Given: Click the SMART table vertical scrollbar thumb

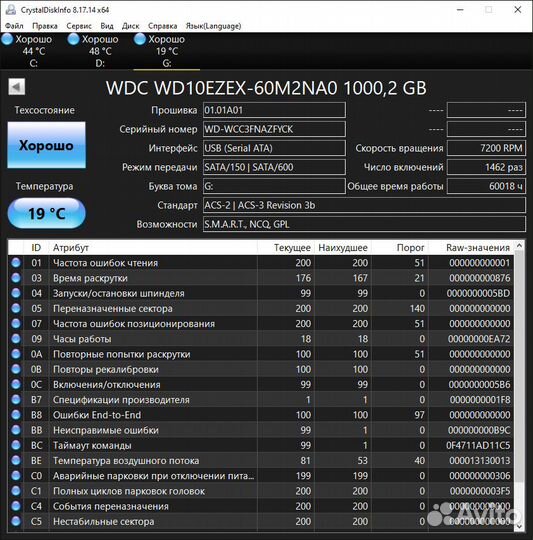Looking at the screenshot, I should [x=519, y=367].
